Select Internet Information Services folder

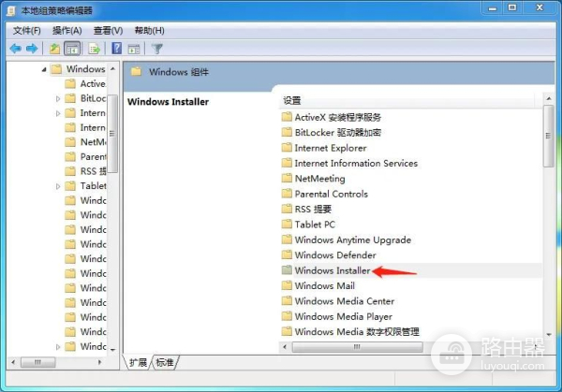(x=349, y=163)
